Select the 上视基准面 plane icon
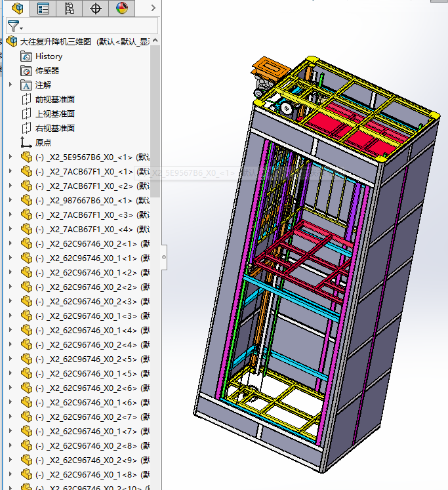This screenshot has height=490, width=448. [26, 114]
